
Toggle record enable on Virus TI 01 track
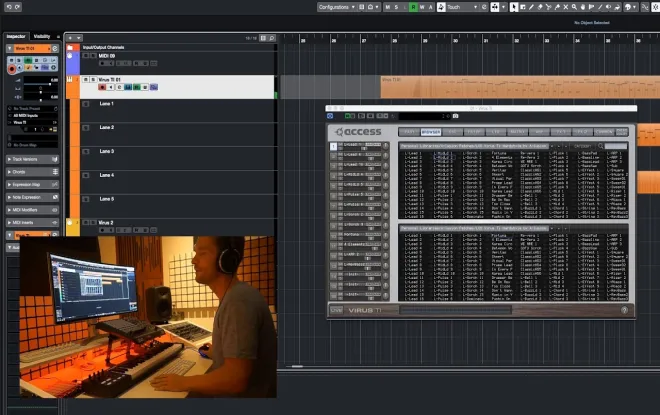pyautogui.click(x=102, y=87)
